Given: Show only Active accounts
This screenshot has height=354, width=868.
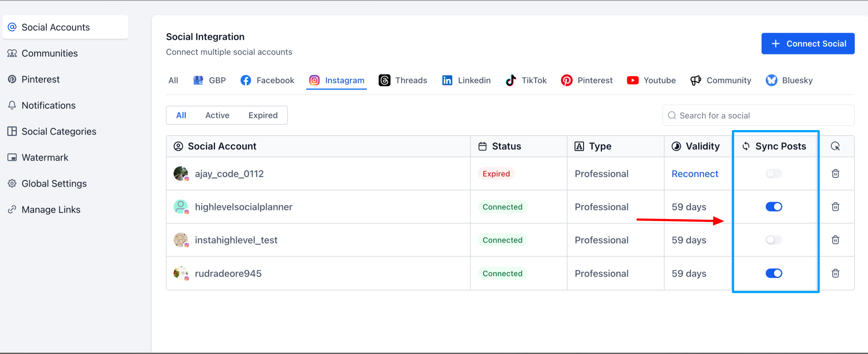Looking at the screenshot, I should tap(217, 115).
